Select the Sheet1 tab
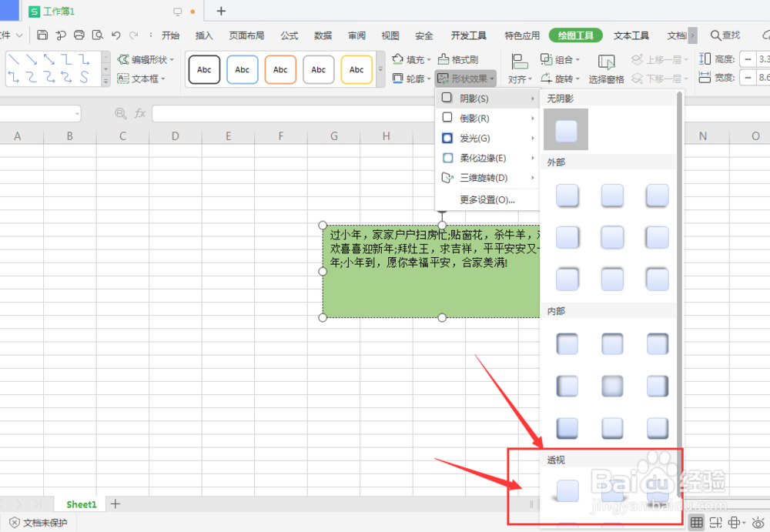770x532 pixels. (82, 504)
